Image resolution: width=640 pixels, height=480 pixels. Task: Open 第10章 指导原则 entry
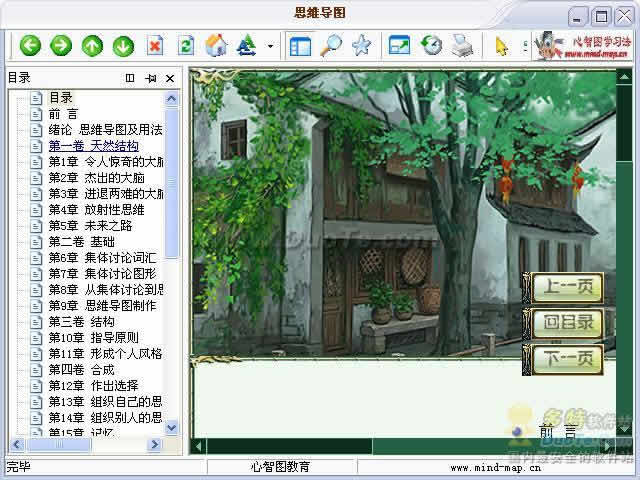93,338
